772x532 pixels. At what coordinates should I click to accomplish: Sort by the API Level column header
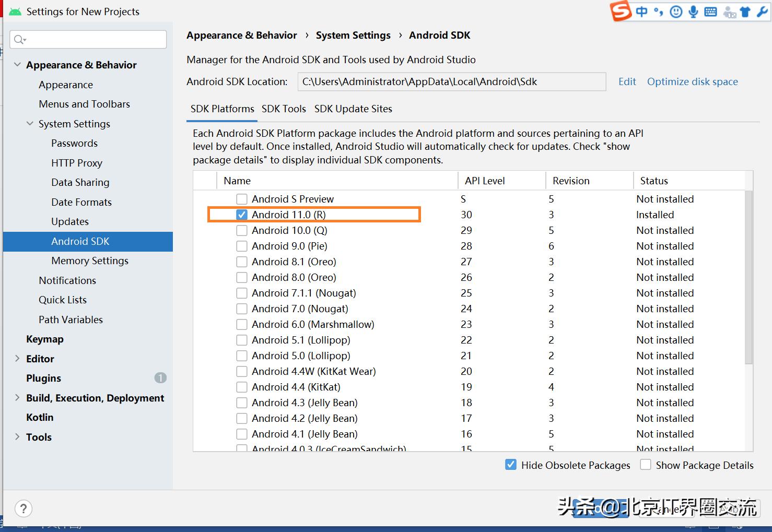(x=502, y=181)
